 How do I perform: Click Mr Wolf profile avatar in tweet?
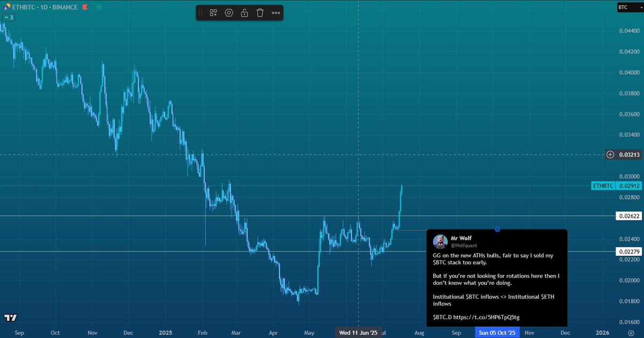point(440,242)
